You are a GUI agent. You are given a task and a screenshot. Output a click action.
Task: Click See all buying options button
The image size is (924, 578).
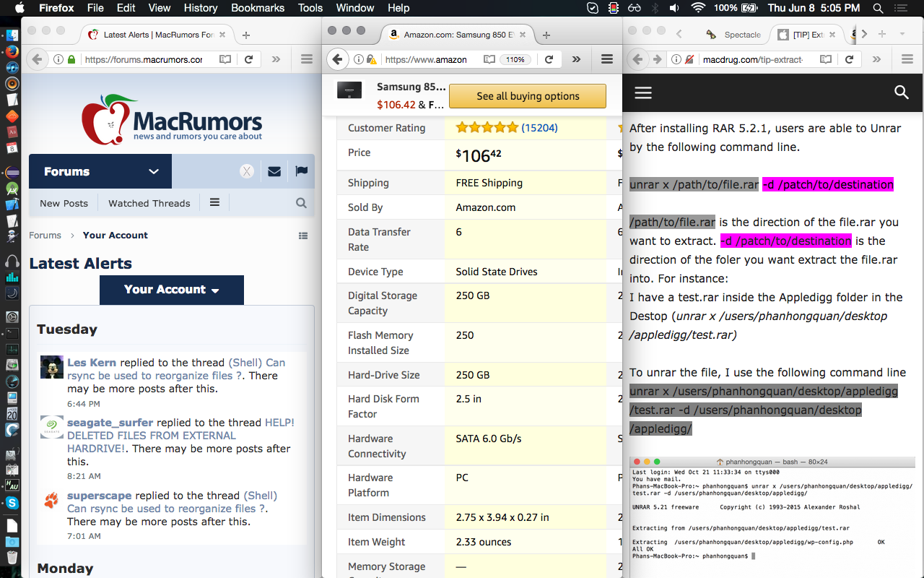[528, 96]
